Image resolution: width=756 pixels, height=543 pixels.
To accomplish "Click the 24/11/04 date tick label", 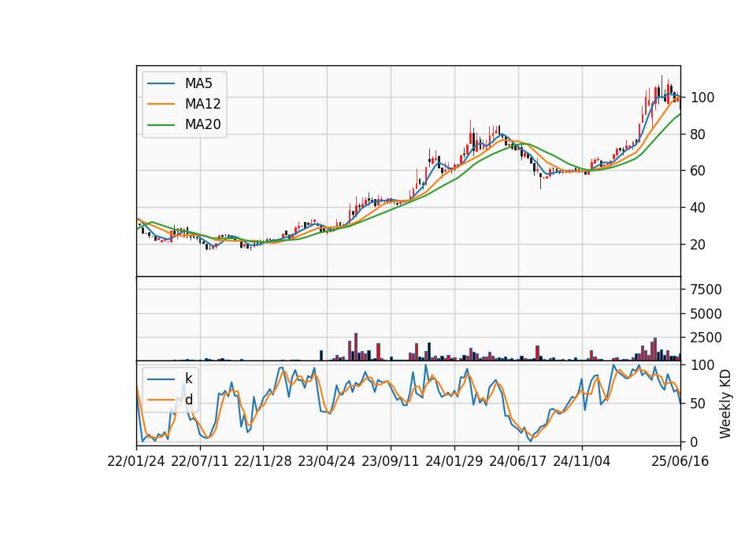I will (581, 462).
